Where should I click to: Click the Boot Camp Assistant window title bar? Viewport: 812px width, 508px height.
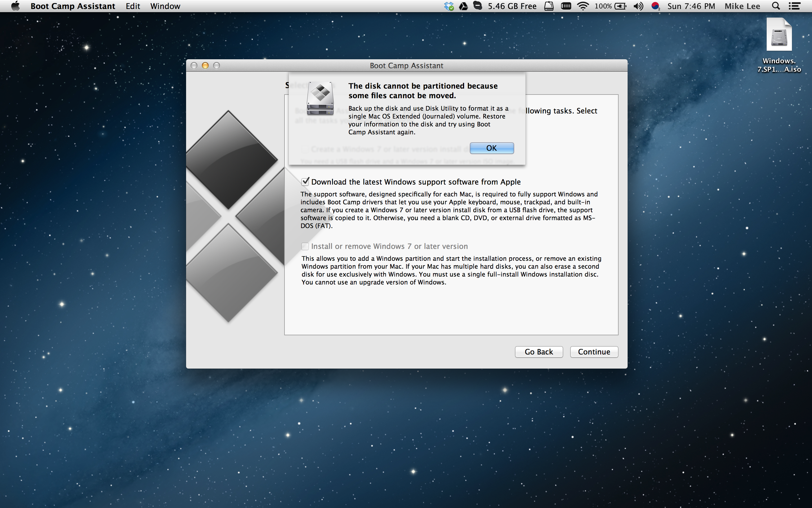point(406,65)
